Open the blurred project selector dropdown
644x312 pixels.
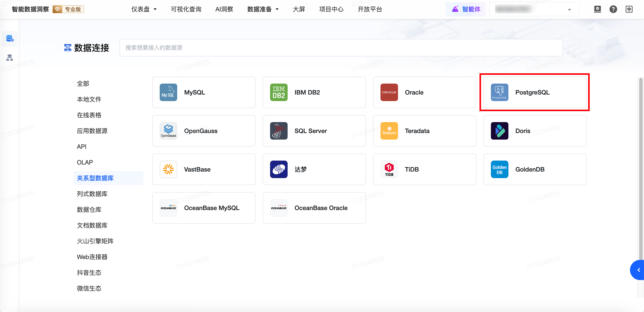pos(534,9)
